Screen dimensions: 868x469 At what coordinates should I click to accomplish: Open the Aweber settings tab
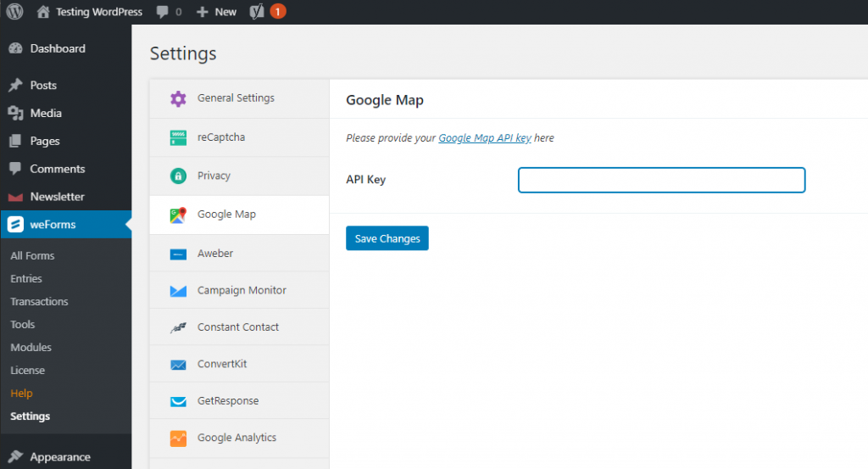[215, 253]
